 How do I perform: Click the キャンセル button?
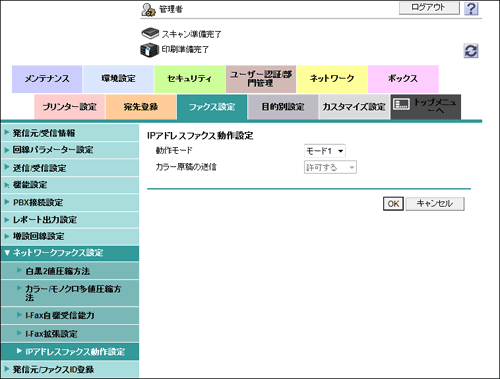[435, 204]
